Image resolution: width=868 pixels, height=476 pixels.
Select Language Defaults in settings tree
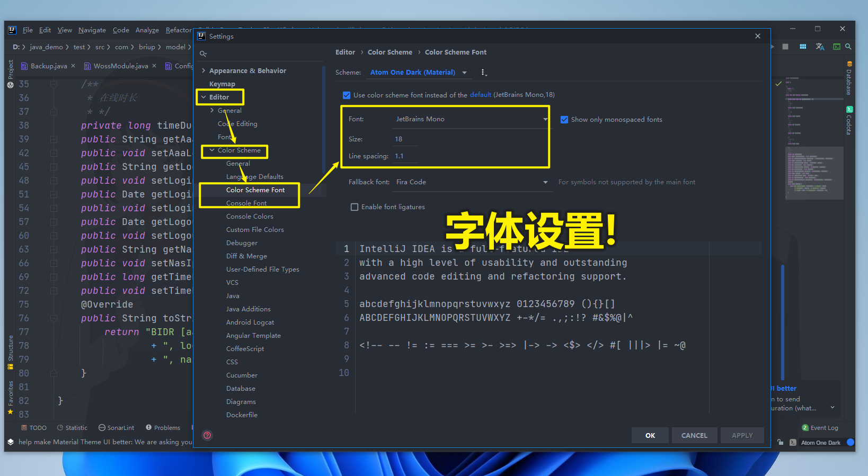[255, 177]
